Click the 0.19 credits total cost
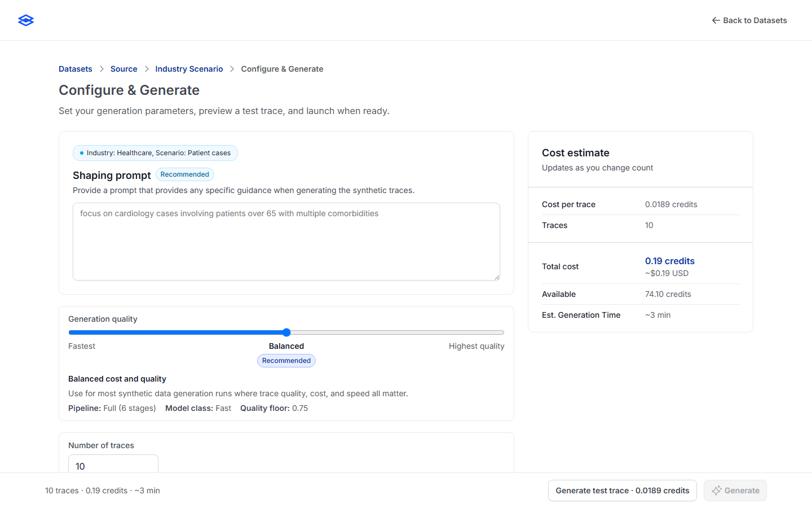 (670, 261)
